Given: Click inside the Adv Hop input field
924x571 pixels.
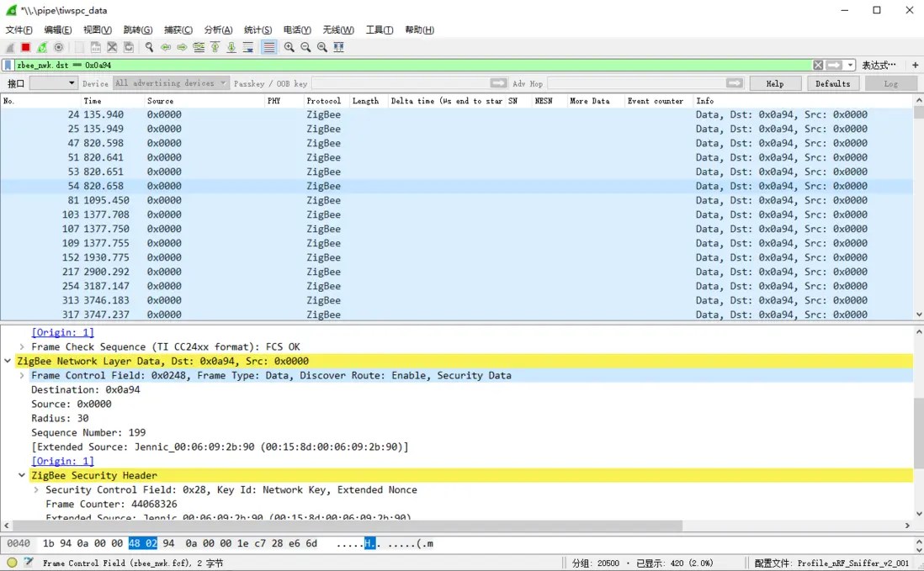Looking at the screenshot, I should (640, 83).
